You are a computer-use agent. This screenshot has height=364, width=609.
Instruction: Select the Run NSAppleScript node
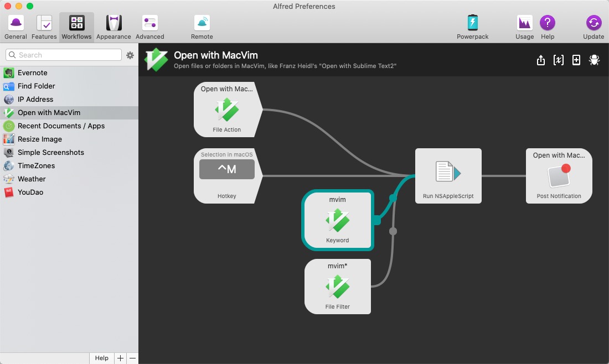448,176
